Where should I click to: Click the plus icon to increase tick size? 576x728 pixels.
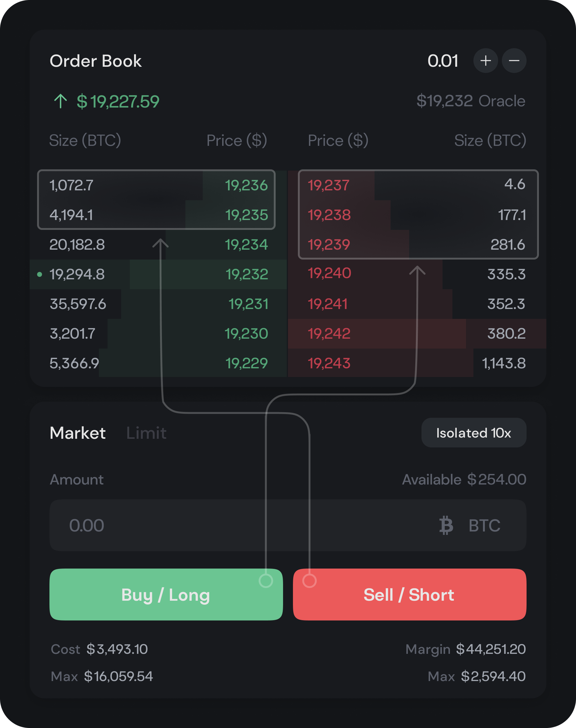pos(486,61)
